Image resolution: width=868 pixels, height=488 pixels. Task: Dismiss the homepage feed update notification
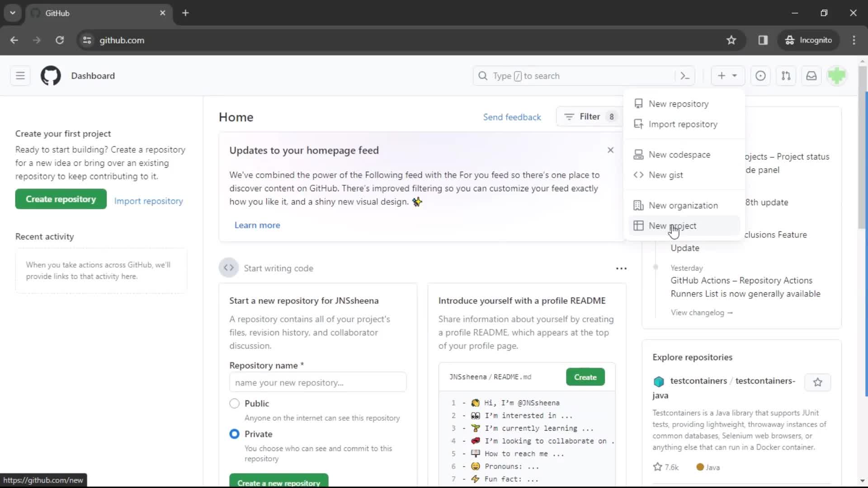click(611, 150)
